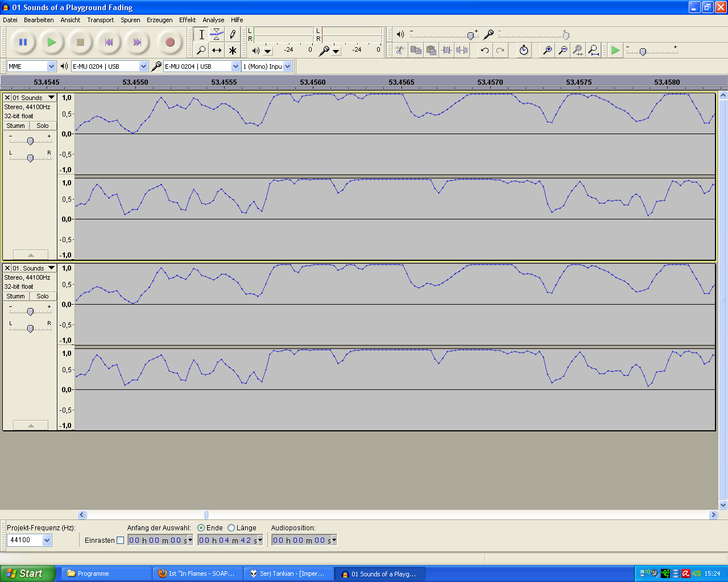Start recording with the Record button
Screen dimensions: 728x582
tap(169, 42)
